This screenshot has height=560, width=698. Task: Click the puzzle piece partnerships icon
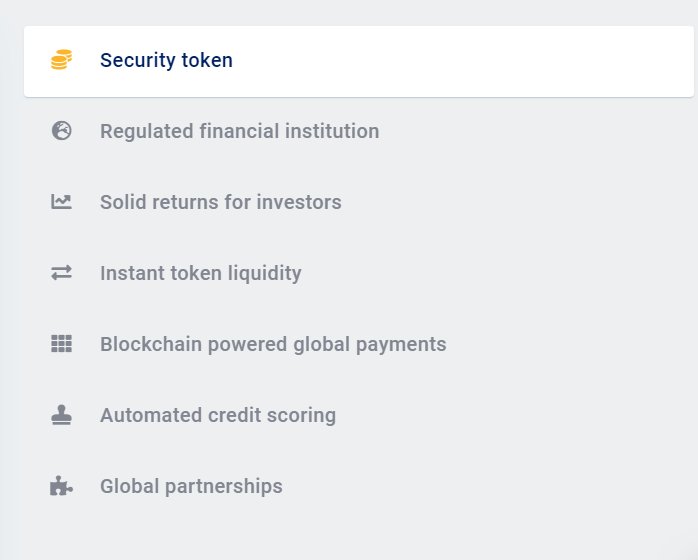62,486
